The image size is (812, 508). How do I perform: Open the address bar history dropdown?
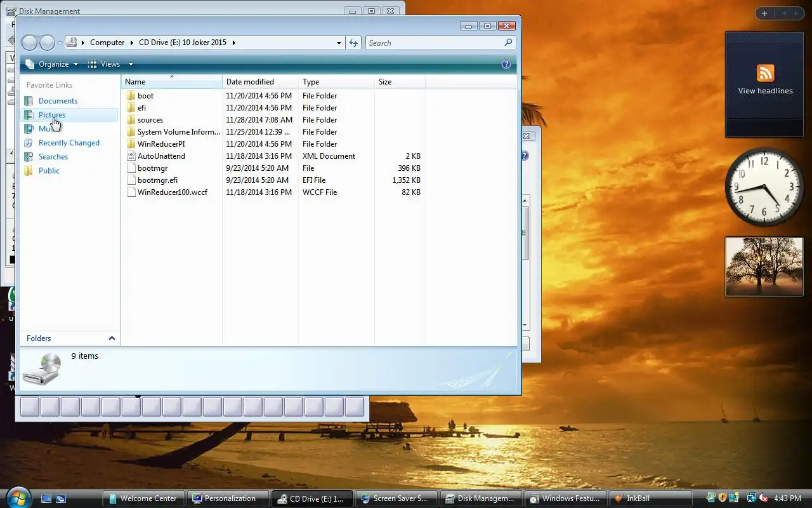[x=339, y=43]
